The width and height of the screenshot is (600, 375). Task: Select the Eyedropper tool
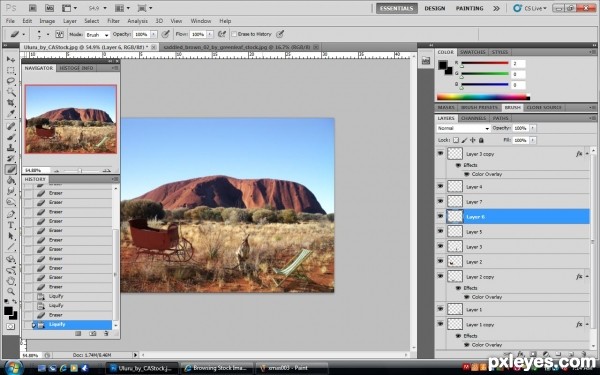pos(11,114)
